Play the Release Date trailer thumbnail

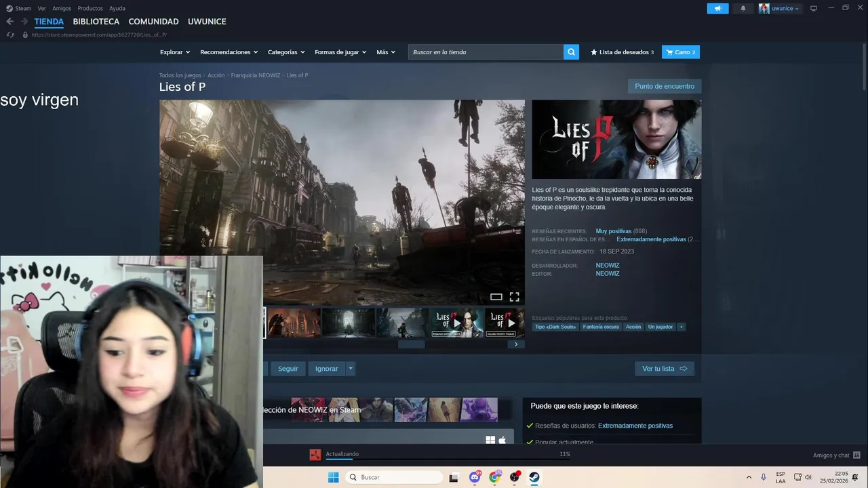coord(457,323)
